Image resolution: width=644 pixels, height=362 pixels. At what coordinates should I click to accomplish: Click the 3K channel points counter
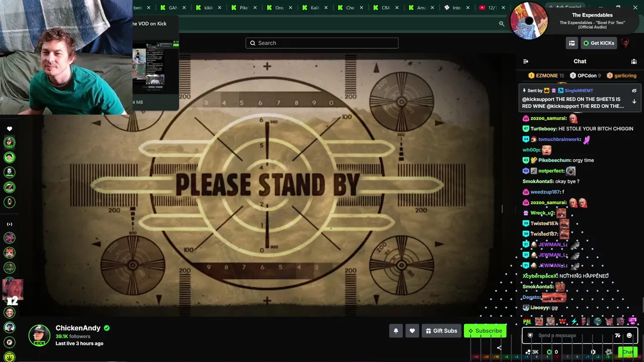pyautogui.click(x=532, y=352)
